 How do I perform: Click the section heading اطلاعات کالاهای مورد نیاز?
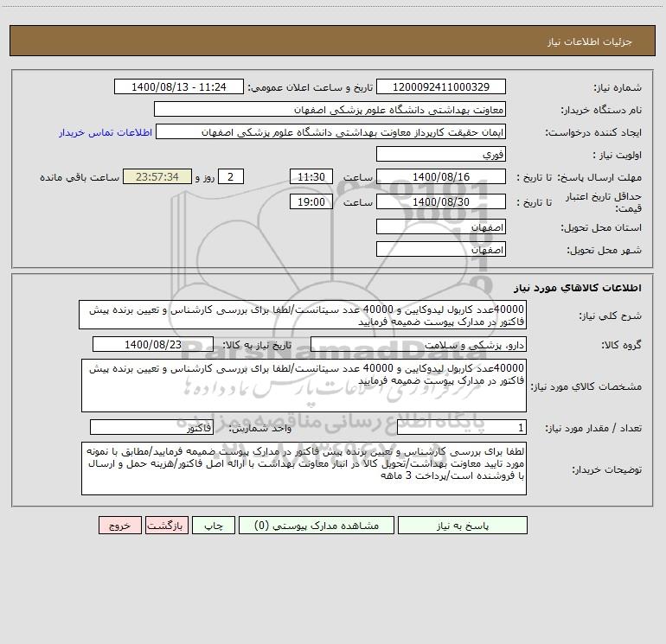(x=578, y=288)
